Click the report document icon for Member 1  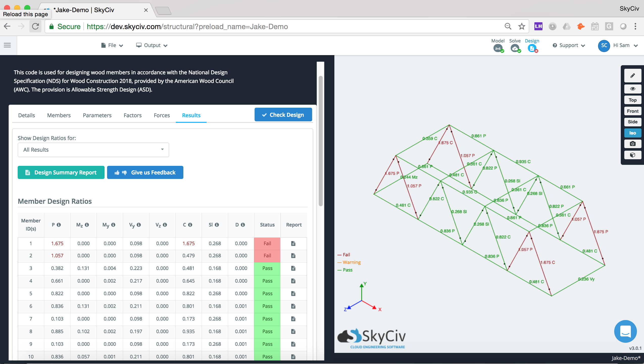pyautogui.click(x=293, y=243)
